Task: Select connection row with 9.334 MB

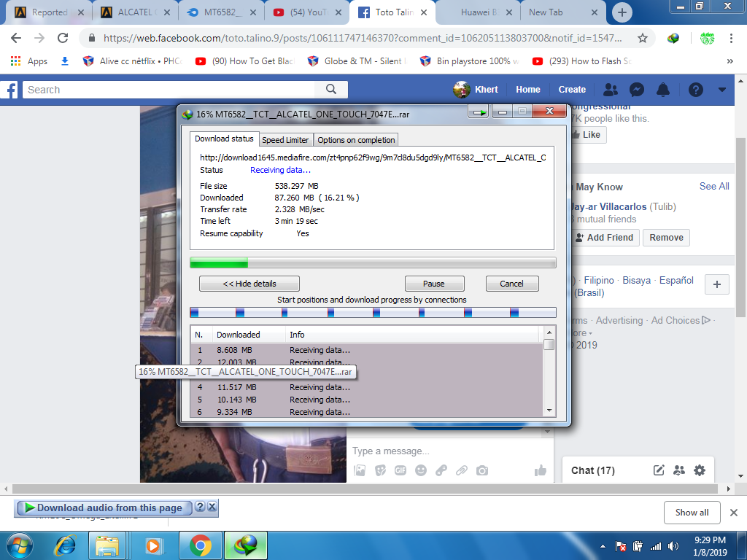Action: [x=367, y=412]
